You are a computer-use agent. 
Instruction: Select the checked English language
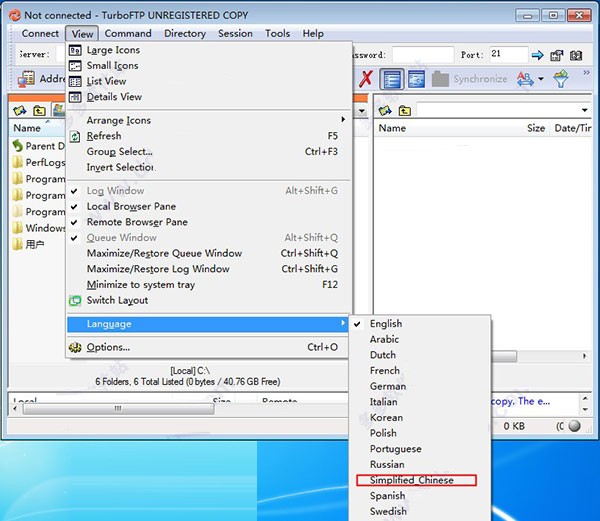click(420, 324)
